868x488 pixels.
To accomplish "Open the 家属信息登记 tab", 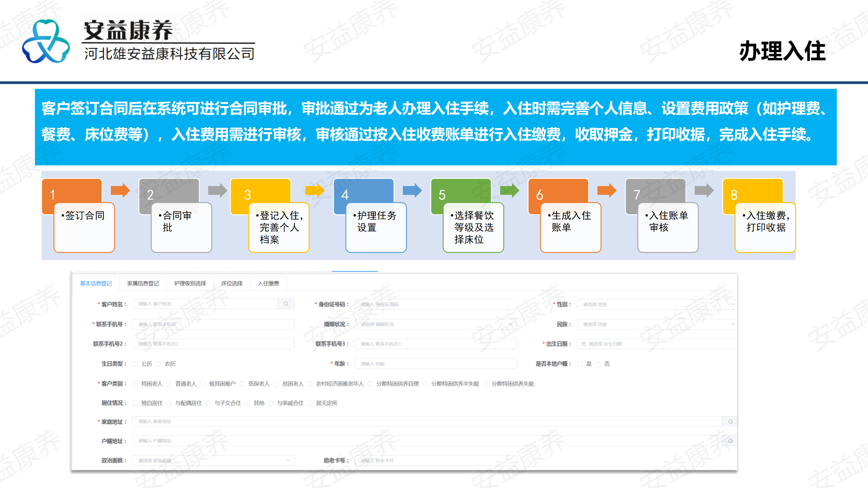I will point(143,283).
